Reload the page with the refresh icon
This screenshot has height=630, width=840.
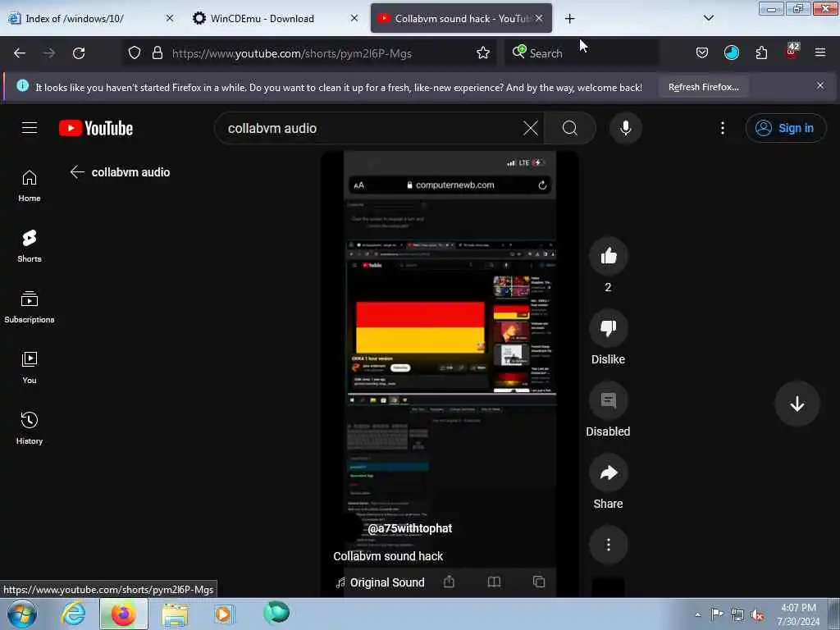tap(79, 53)
